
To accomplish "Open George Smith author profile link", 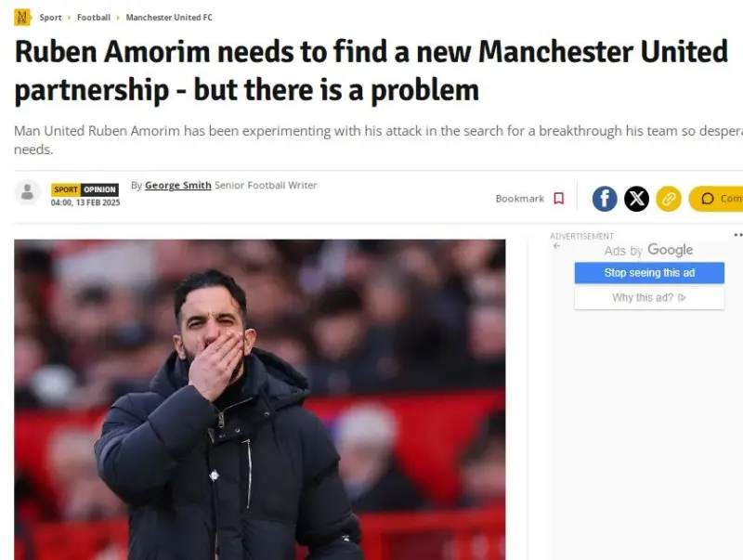I will coord(178,185).
